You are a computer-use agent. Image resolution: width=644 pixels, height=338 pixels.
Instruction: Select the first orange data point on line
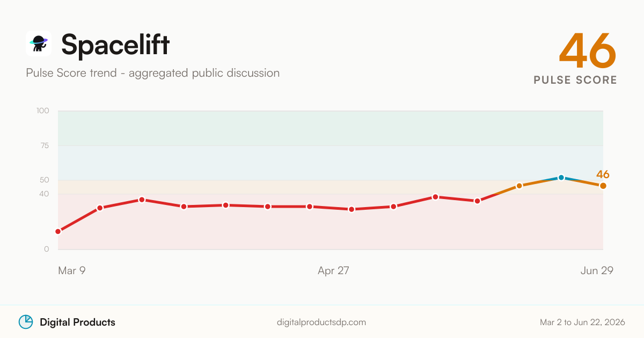pos(519,186)
